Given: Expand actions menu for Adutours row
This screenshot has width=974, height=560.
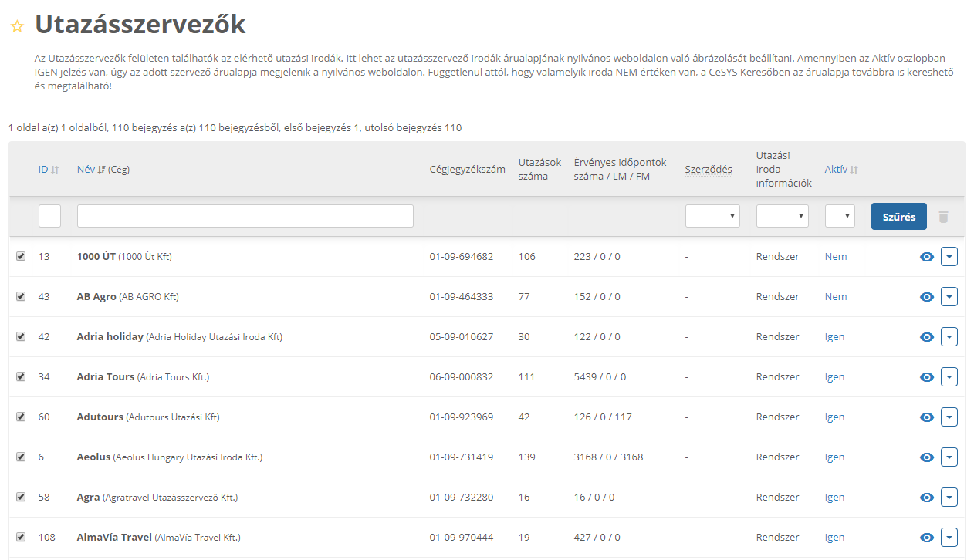Looking at the screenshot, I should tap(949, 417).
